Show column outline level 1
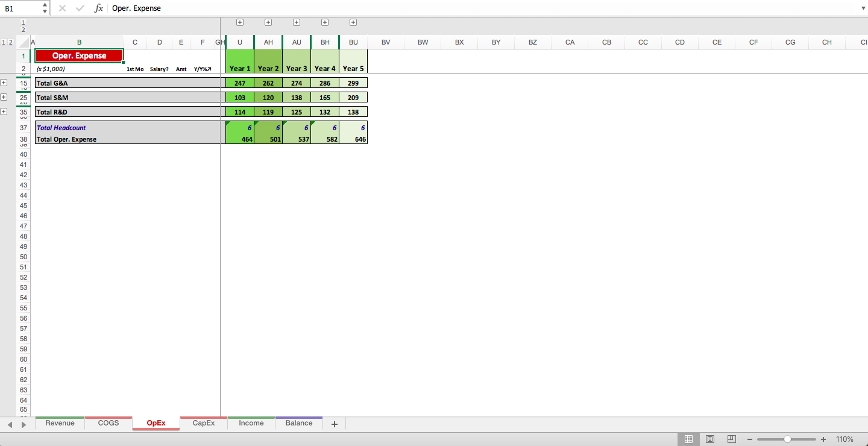Image resolution: width=868 pixels, height=446 pixels. click(23, 22)
